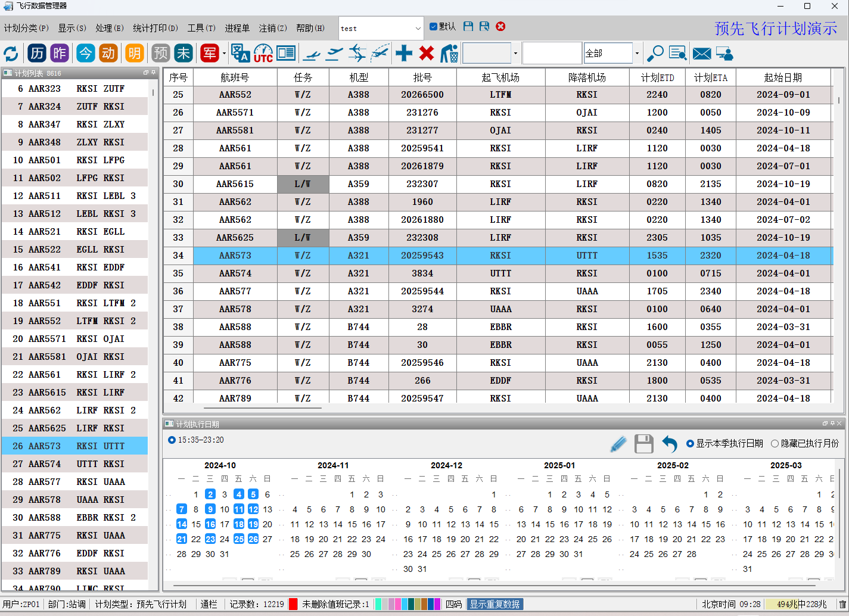The width and height of the screenshot is (849, 616).
Task: Click the blue plus add-record icon
Action: [404, 53]
